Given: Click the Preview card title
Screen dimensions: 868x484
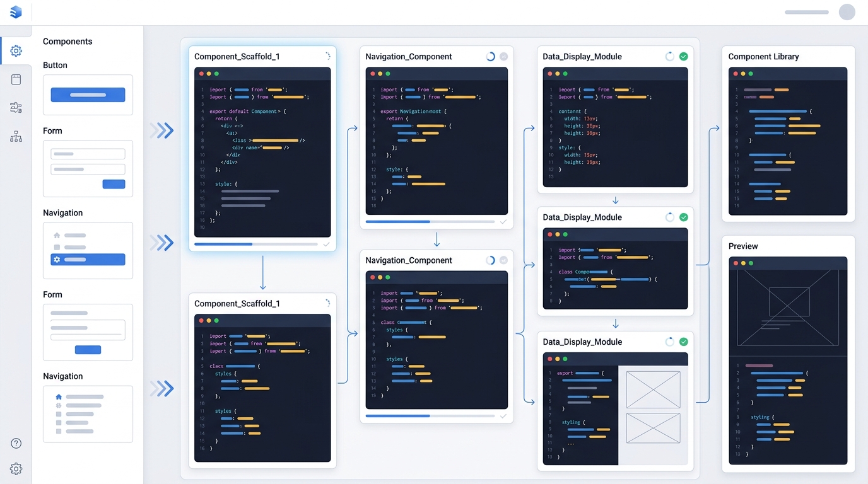Looking at the screenshot, I should point(743,246).
